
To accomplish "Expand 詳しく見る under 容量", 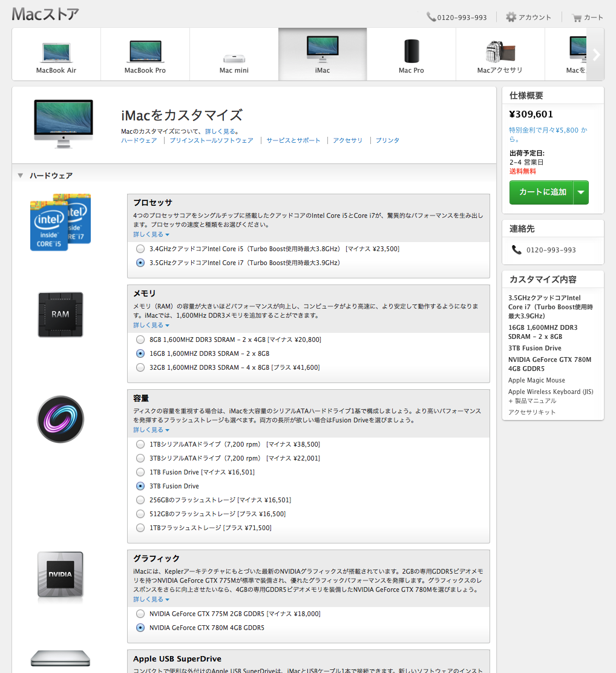I will [x=151, y=430].
